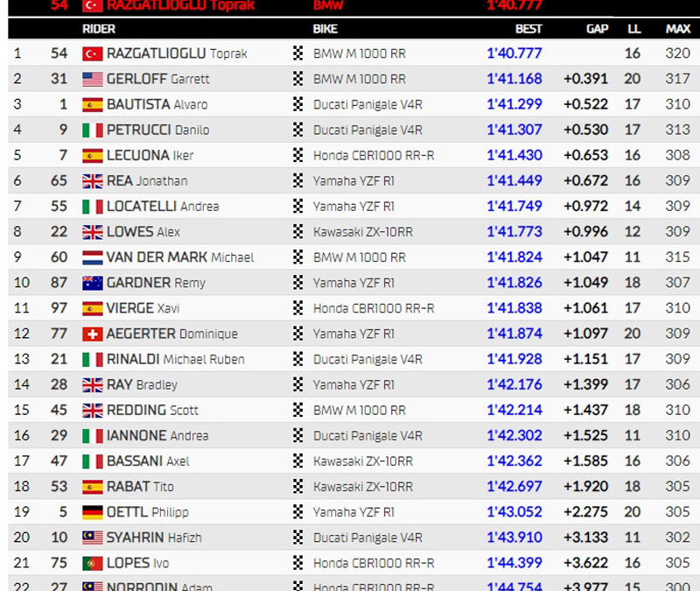Click best lap time 1'41.773

coord(514,232)
